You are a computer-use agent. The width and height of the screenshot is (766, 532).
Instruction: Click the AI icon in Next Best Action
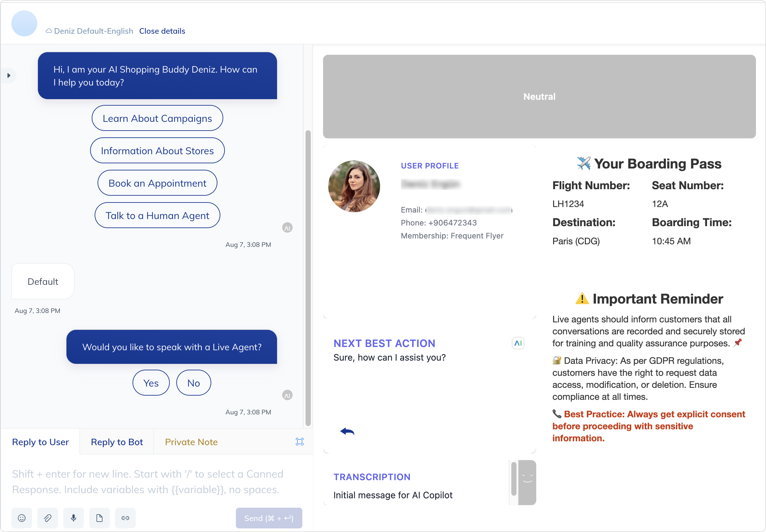coord(518,343)
